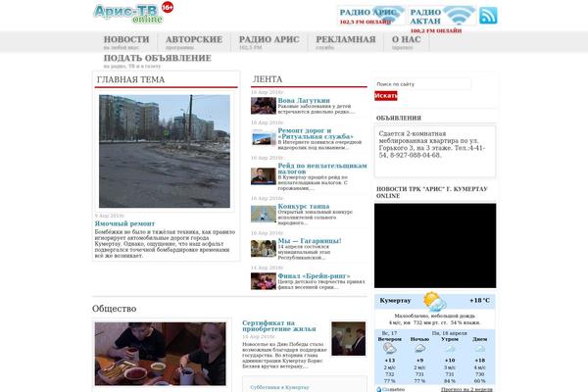Viewport: 588px width, 392px height.
Task: Click the Арис-ТВ online logo
Action: click(x=128, y=14)
